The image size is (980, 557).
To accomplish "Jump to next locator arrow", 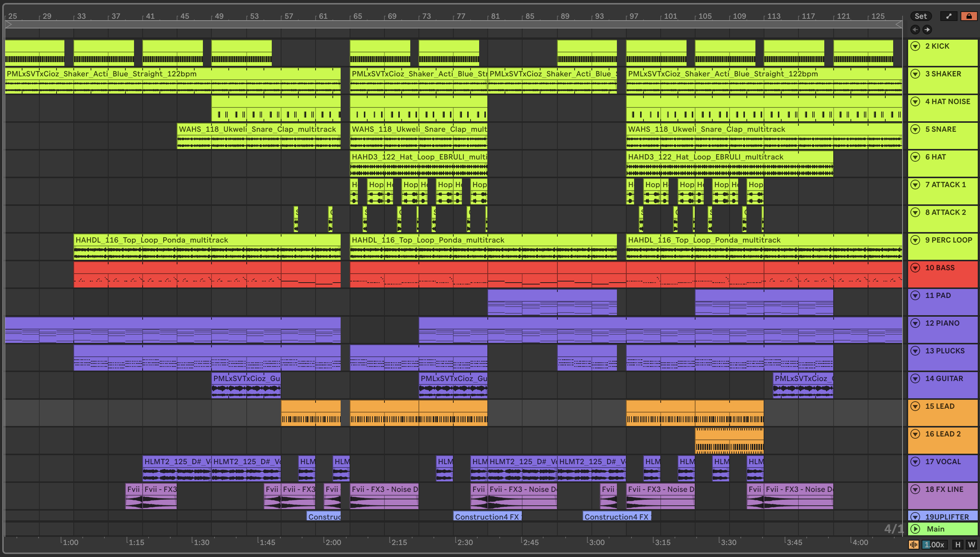I will tap(927, 30).
